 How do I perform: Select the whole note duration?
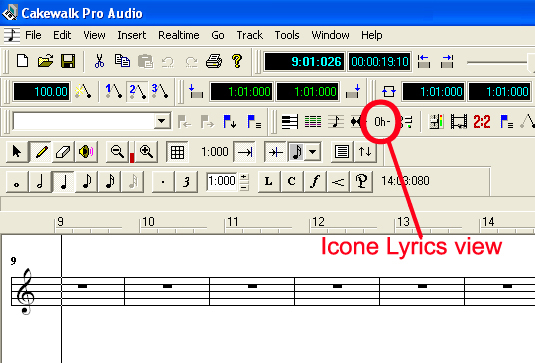click(17, 182)
